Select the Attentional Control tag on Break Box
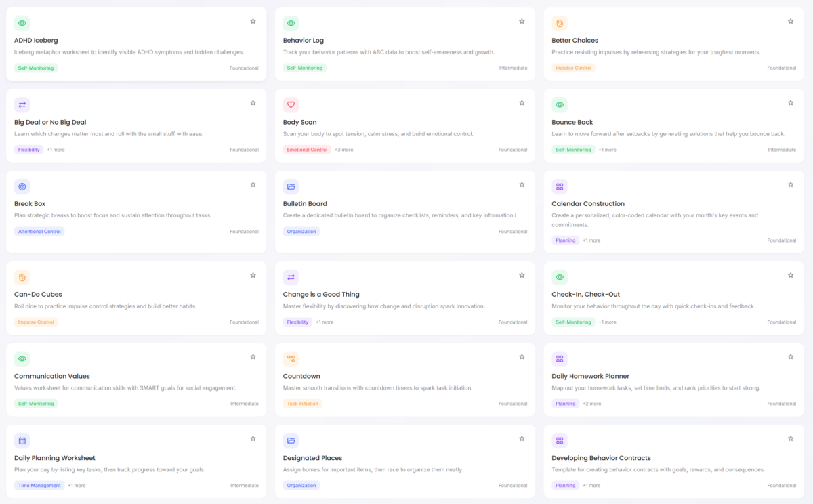Viewport: 813px width, 504px height. click(39, 232)
